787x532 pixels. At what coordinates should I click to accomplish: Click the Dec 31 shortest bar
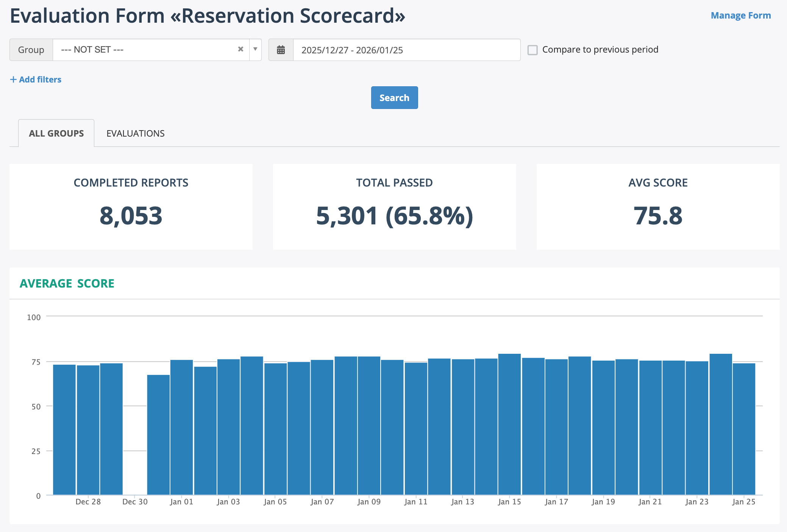(x=158, y=435)
